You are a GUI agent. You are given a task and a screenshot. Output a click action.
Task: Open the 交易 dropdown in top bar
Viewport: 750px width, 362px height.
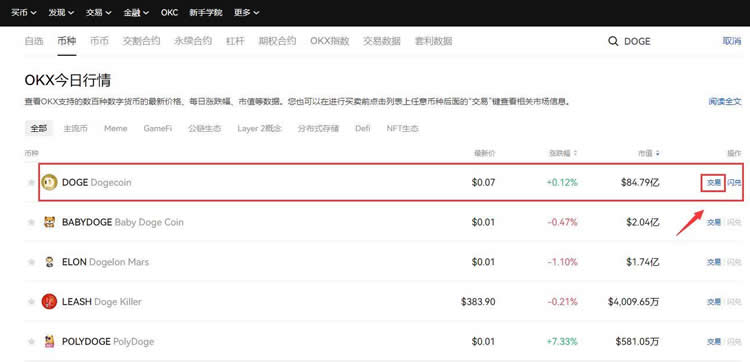[x=99, y=13]
